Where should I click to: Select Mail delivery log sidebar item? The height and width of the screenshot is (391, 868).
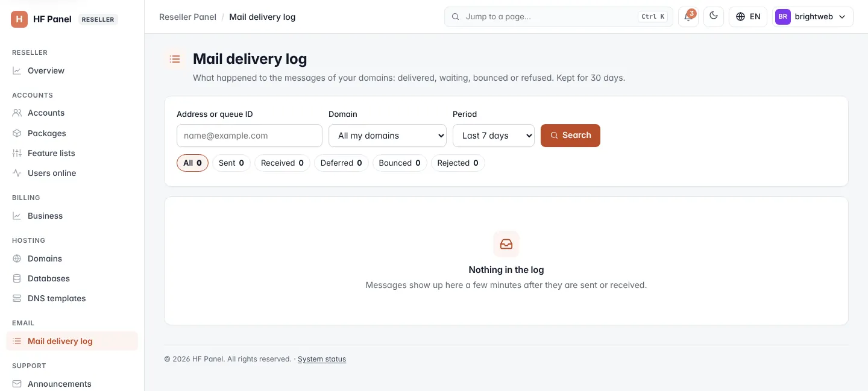tap(72, 341)
